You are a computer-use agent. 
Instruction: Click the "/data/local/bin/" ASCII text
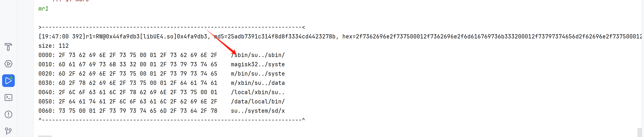[x=258, y=102]
